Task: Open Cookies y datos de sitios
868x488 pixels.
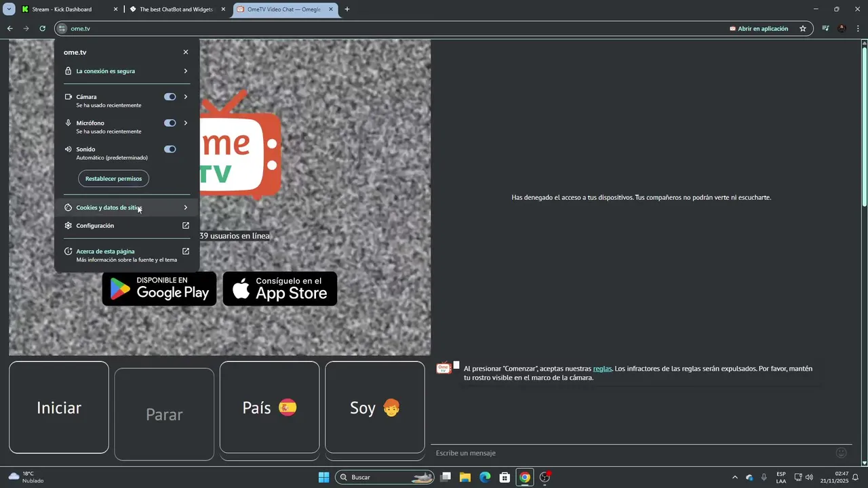Action: click(127, 207)
